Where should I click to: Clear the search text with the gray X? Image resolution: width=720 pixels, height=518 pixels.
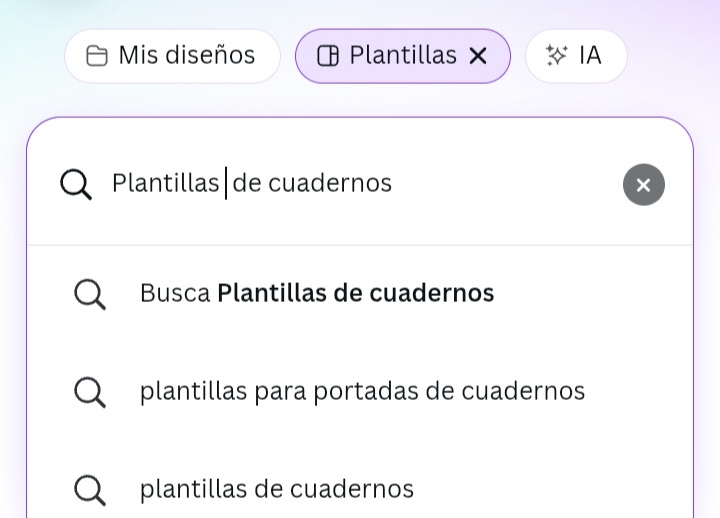click(644, 185)
